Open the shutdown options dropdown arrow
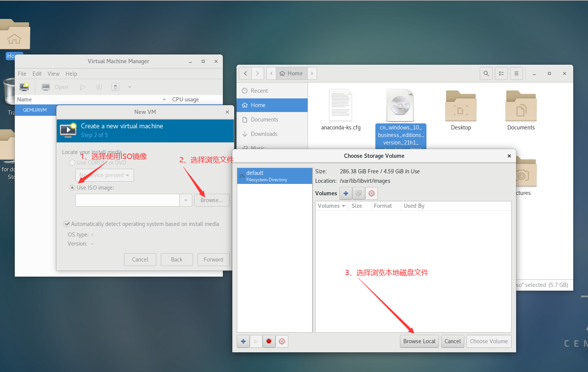 129,87
